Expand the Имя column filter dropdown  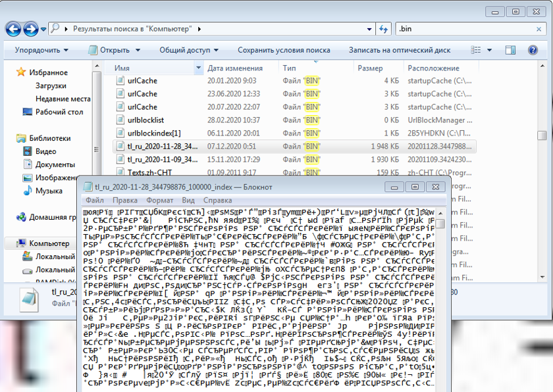(x=198, y=68)
